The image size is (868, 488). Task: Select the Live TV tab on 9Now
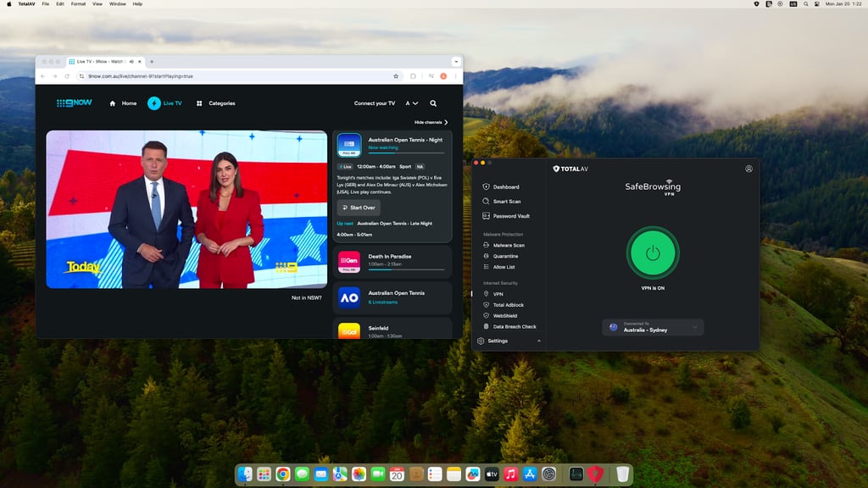coord(164,103)
